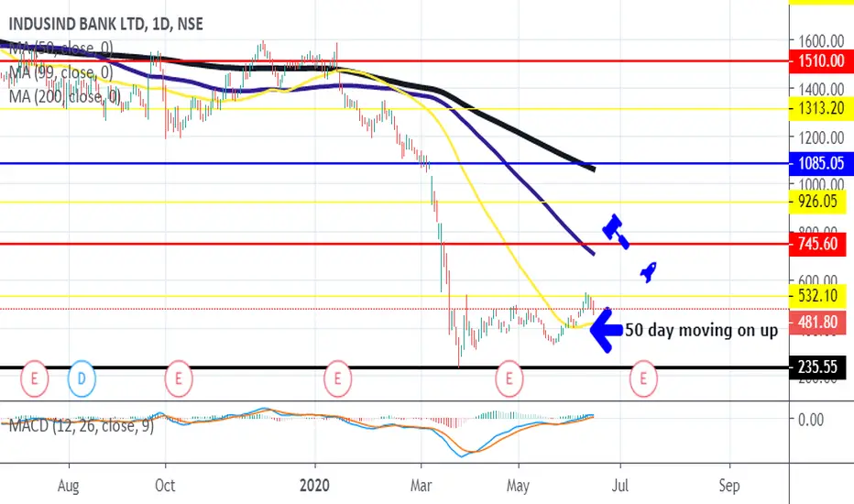
Task: Select the MA (99, close, 0) indicator label
Action: point(61,72)
